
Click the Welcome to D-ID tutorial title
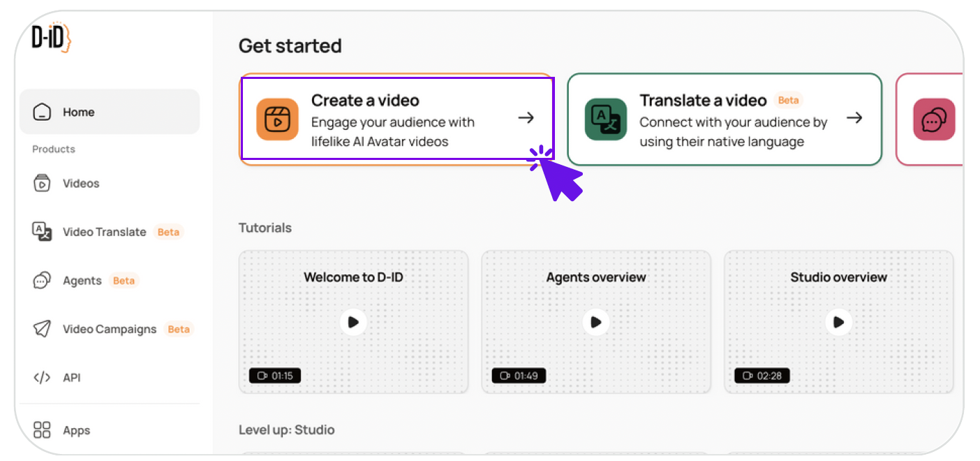point(353,277)
